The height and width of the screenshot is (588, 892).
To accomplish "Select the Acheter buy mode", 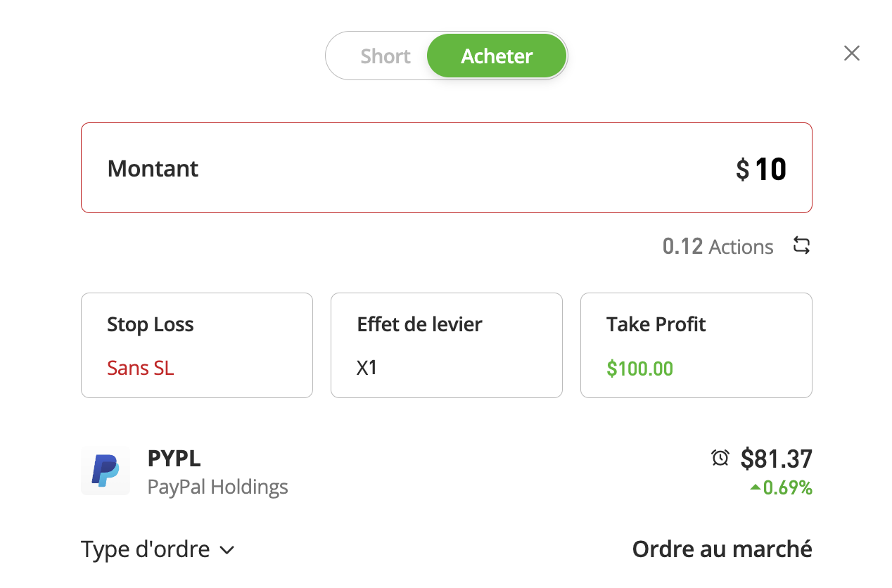I will click(497, 56).
